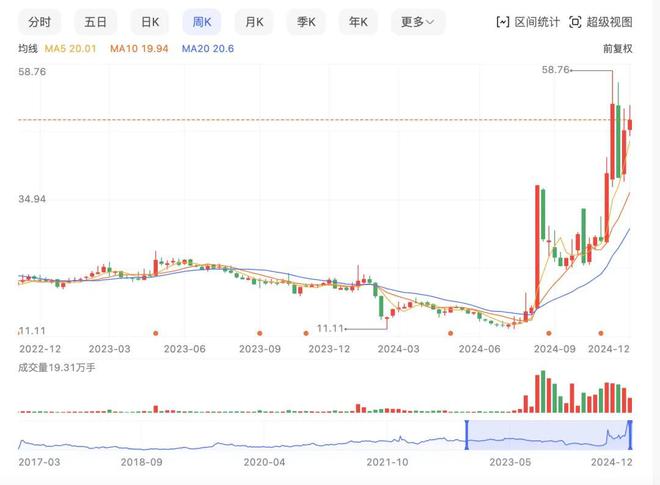Screen dimensions: 660x485
Task: Click the event dot near 2023-09
Action: pos(260,333)
